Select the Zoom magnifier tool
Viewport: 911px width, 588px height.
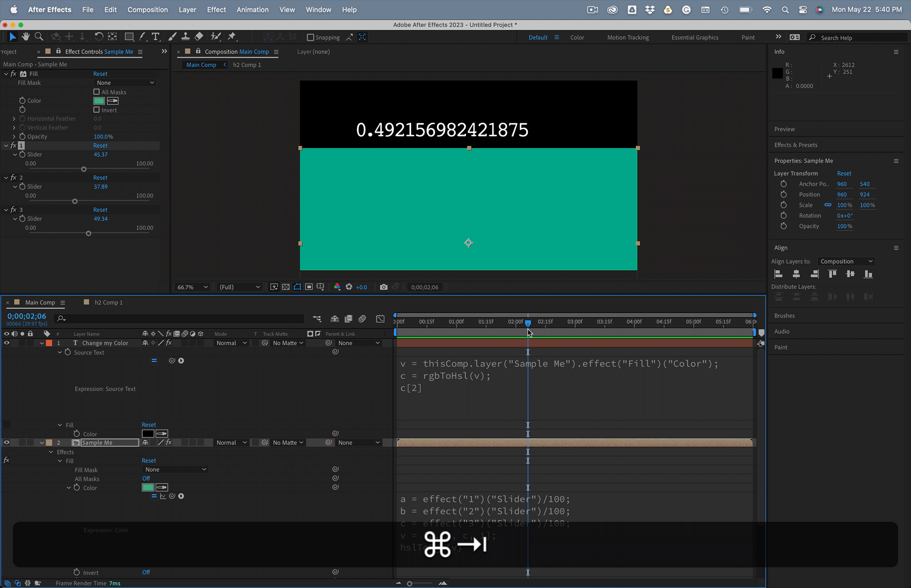(38, 37)
